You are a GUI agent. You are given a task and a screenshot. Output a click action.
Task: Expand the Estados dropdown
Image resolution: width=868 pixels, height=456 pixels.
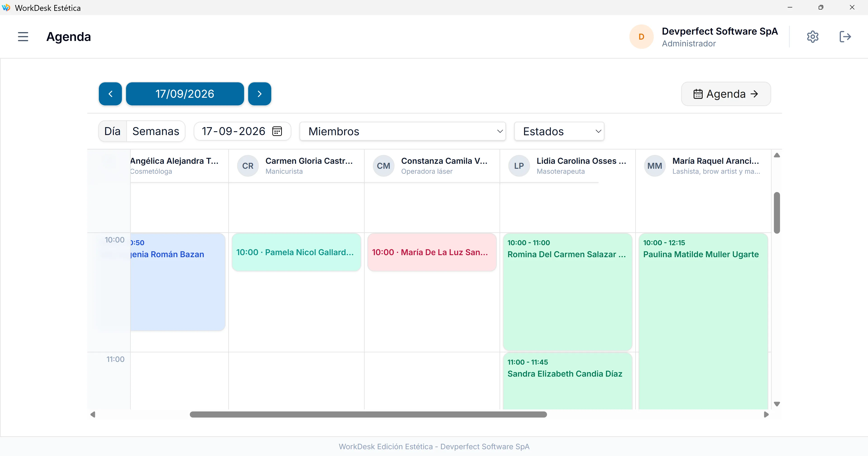tap(559, 131)
